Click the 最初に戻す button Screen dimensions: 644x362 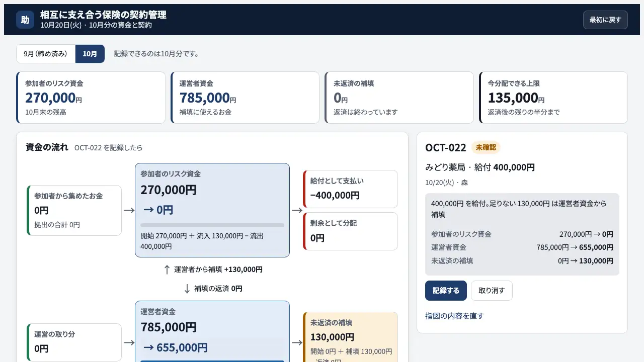click(x=605, y=20)
